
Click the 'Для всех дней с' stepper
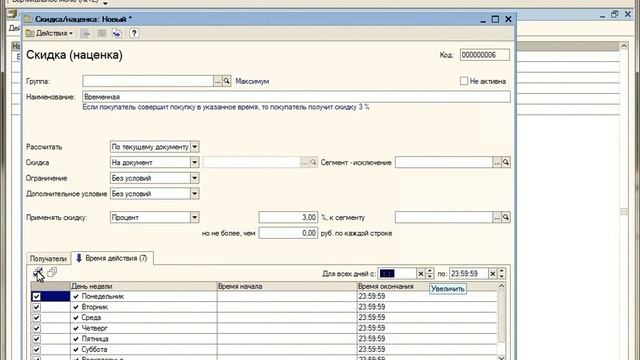pos(429,273)
